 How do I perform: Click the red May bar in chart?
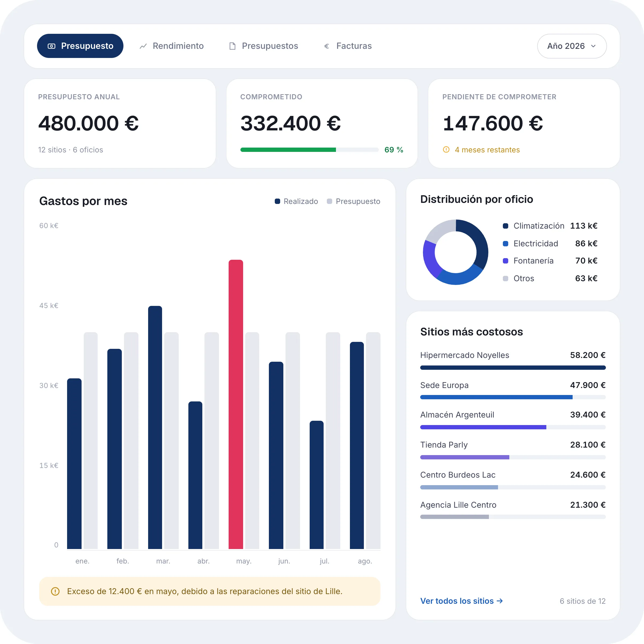click(x=236, y=404)
